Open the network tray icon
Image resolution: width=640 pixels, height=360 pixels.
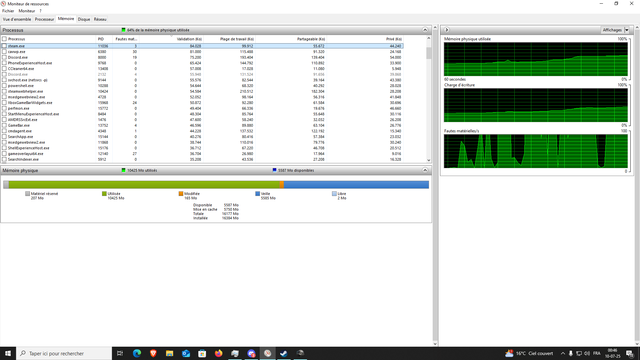(579, 353)
